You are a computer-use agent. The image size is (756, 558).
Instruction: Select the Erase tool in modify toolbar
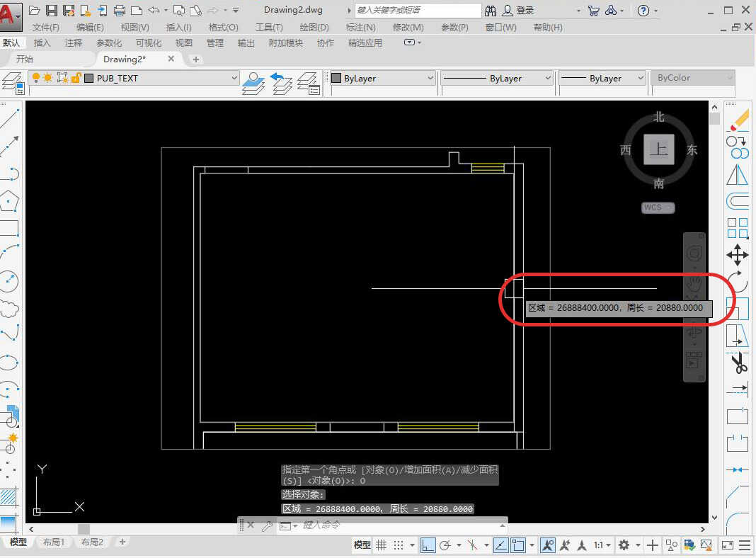tap(738, 120)
